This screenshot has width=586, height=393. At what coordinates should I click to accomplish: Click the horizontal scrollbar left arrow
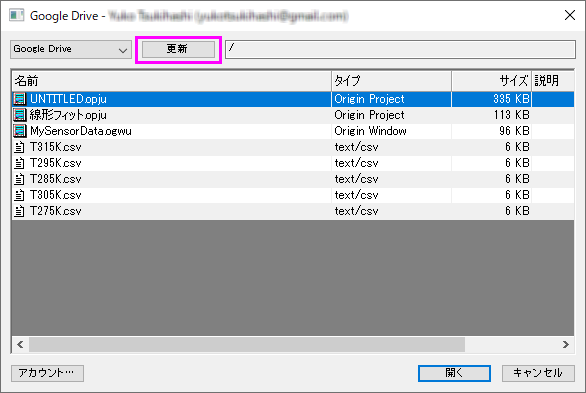[x=20, y=344]
